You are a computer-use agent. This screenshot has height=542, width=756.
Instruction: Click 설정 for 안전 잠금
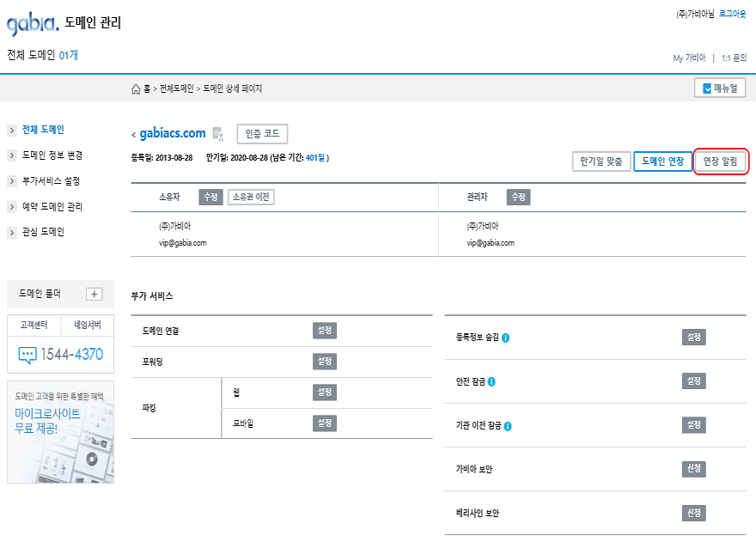tap(694, 381)
